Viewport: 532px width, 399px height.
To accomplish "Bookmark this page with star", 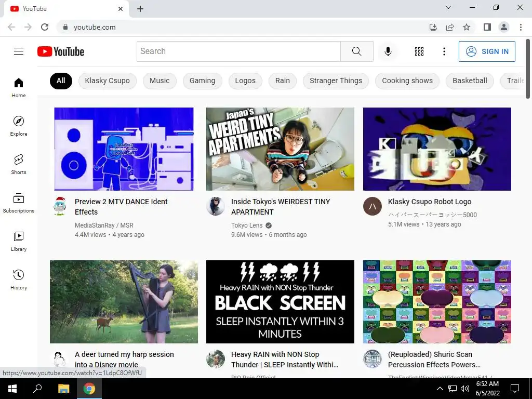I will [x=467, y=27].
